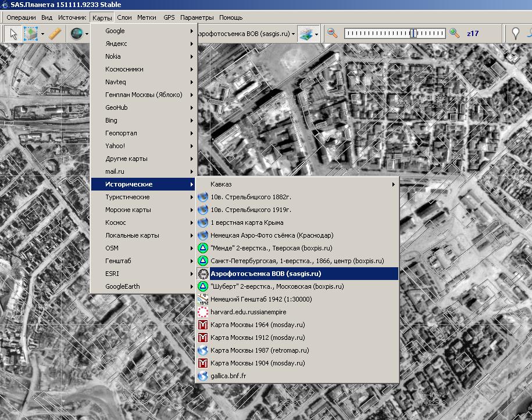Expand Генплан Москвы (Яблоко) submenu
The height and width of the screenshot is (420, 532).
144,95
